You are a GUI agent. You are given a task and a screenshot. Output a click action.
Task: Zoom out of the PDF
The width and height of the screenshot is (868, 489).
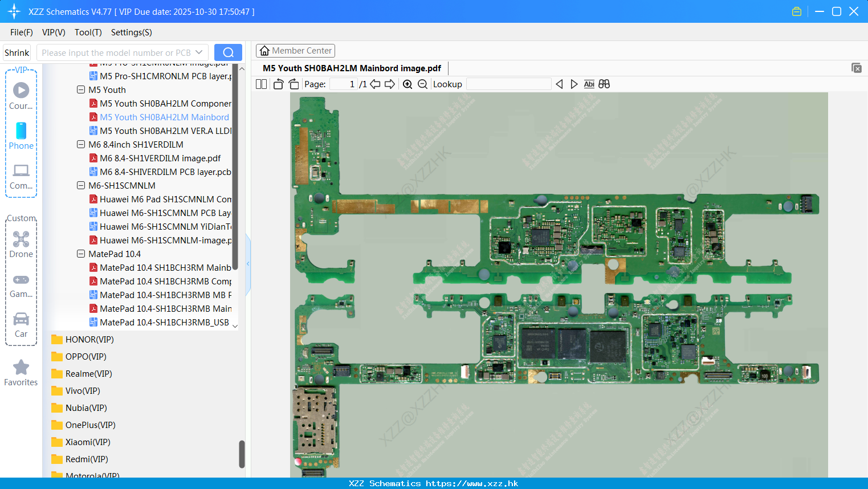[422, 84]
